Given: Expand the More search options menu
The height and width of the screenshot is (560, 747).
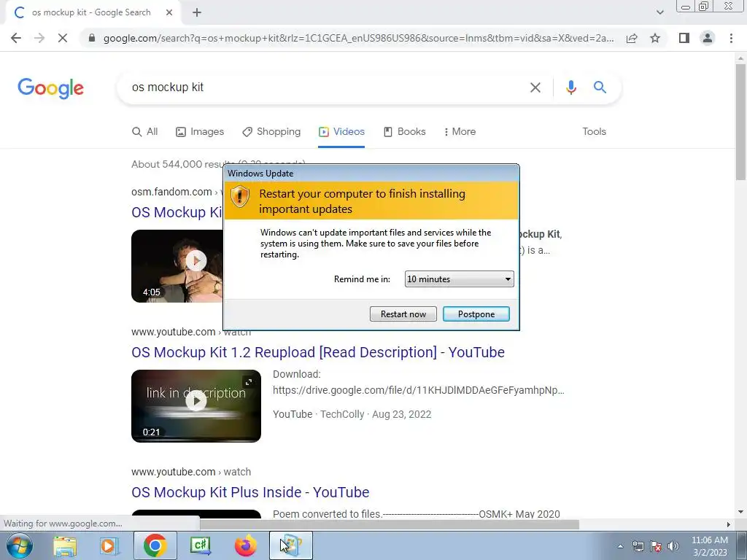Looking at the screenshot, I should (x=460, y=132).
